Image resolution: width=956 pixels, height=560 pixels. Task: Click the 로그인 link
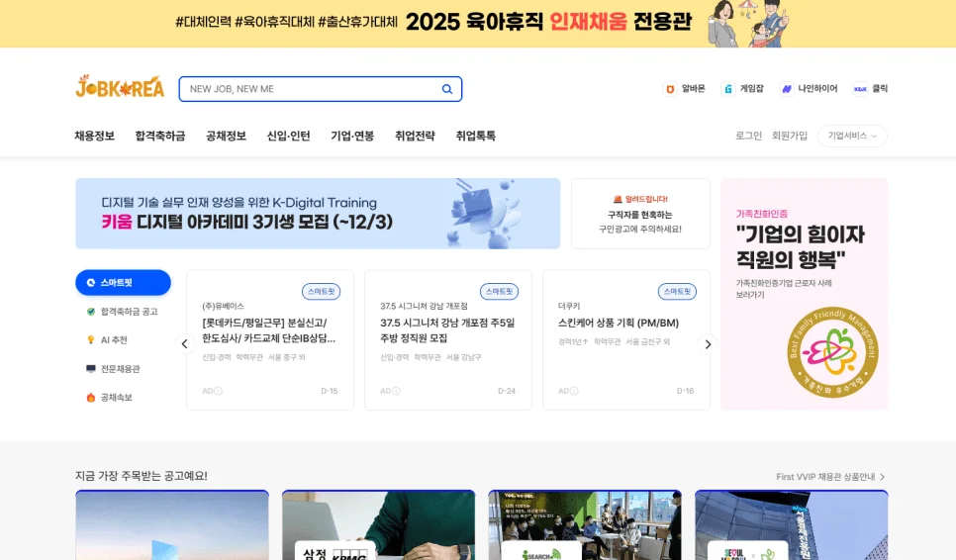pyautogui.click(x=748, y=137)
